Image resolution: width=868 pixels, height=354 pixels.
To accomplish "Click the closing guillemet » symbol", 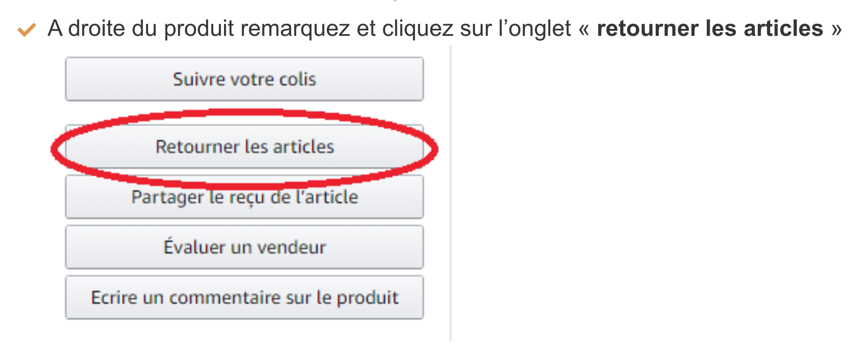I will pos(837,29).
